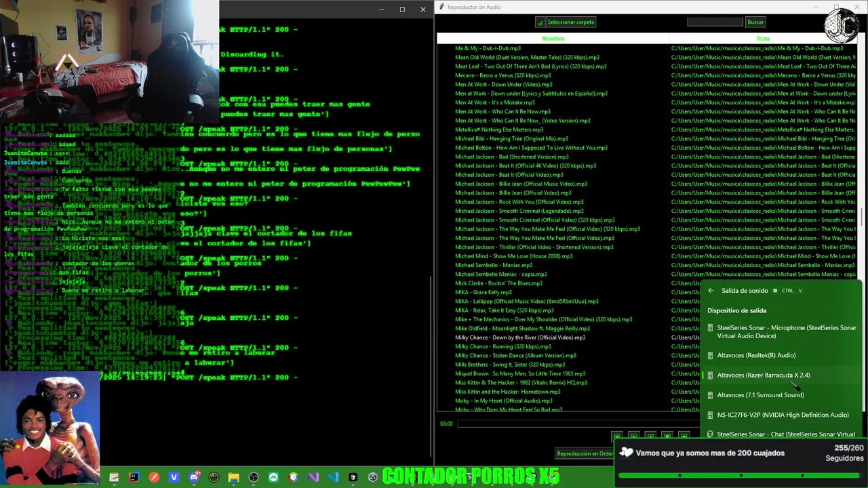Screen dimensions: 868x488
Task: Open Discord from the taskbar
Action: 194,477
